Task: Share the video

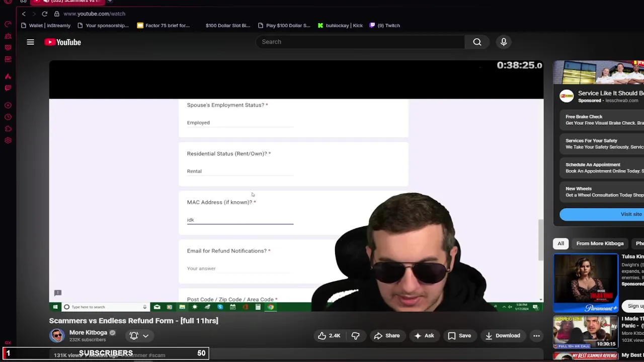Action: pos(387,335)
